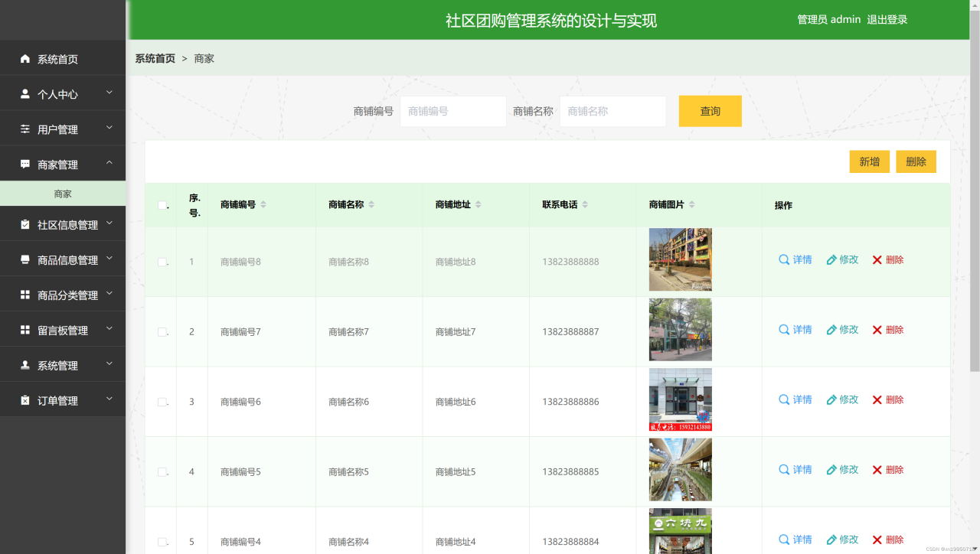Open the 个人中心 sidebar menu
Image resolution: width=980 pixels, height=554 pixels.
pyautogui.click(x=63, y=94)
